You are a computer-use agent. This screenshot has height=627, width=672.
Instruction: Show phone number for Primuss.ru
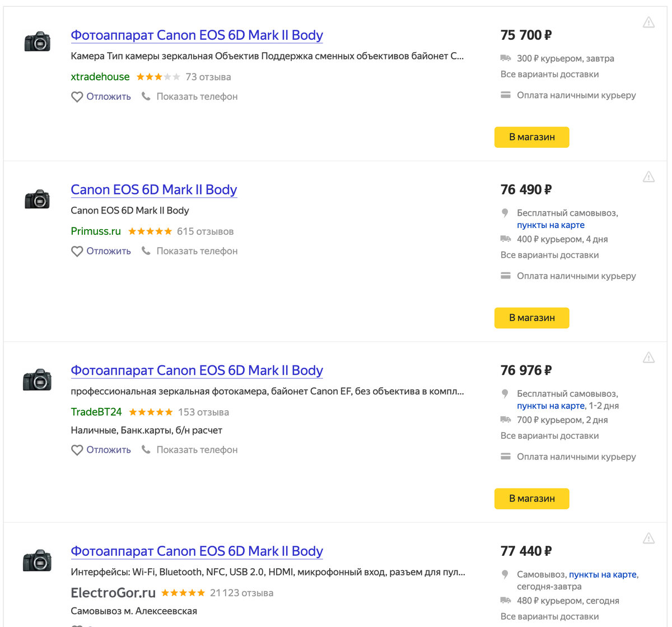tap(197, 251)
